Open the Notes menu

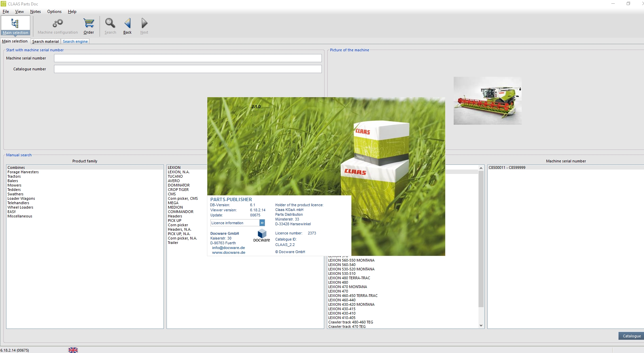(x=35, y=12)
